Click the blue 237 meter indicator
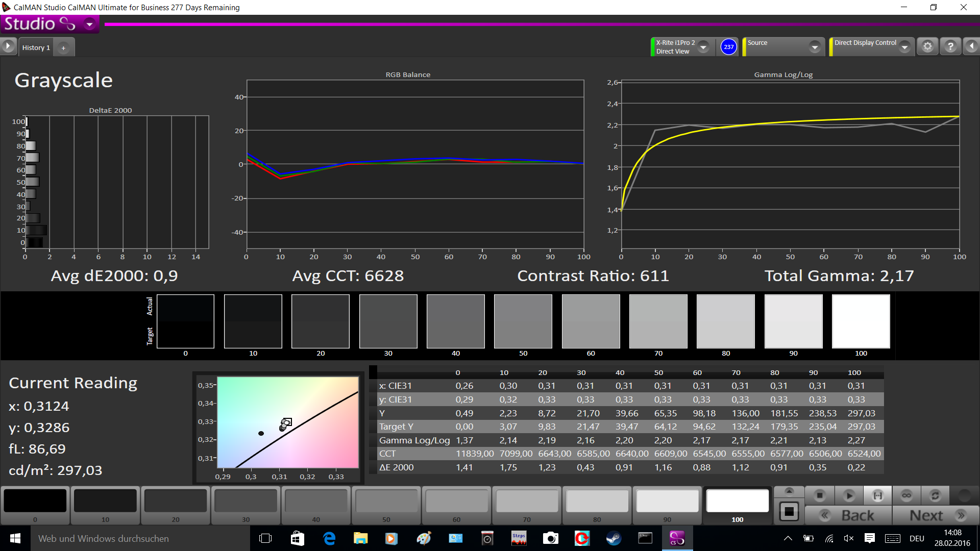Viewport: 980px width, 551px height. (728, 46)
